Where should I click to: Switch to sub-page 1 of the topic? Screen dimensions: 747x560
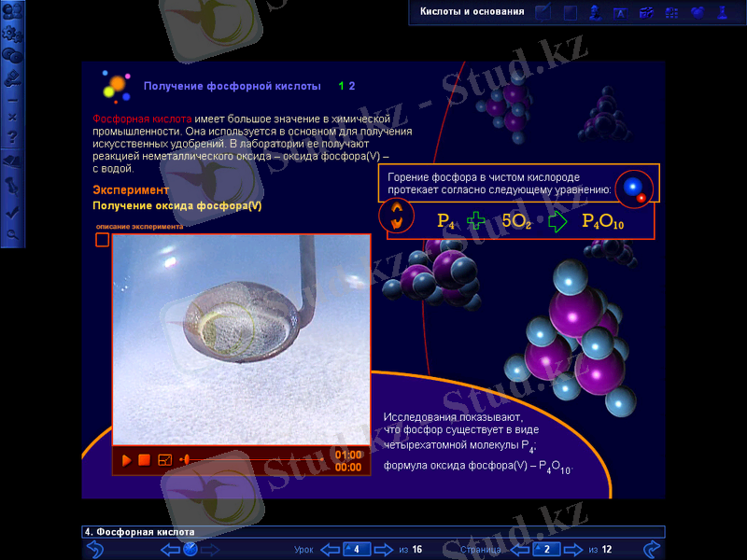click(x=341, y=86)
